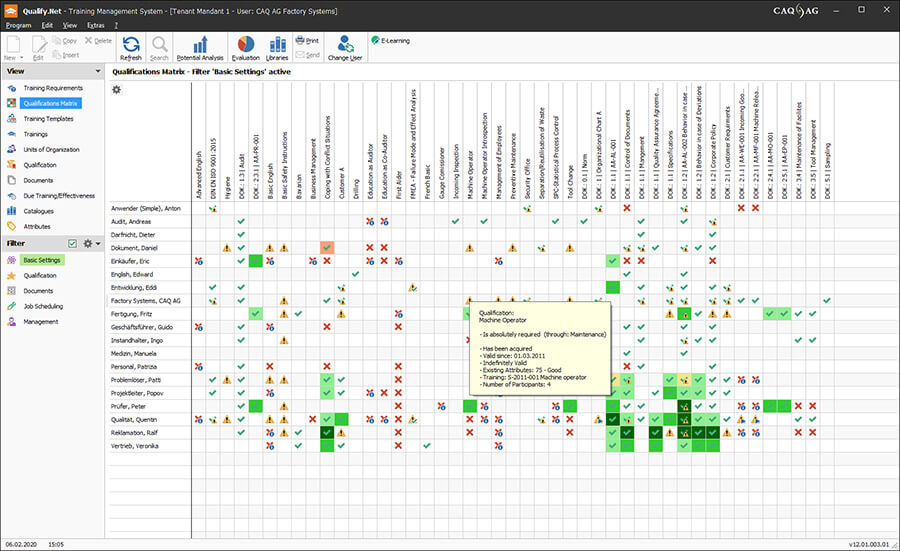This screenshot has height=551, width=900.
Task: Open Due Training/Effectiveness view
Action: (59, 196)
